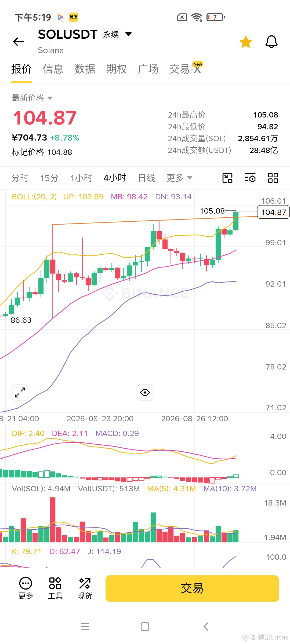Open Android recent apps menu button

[x=85, y=627]
